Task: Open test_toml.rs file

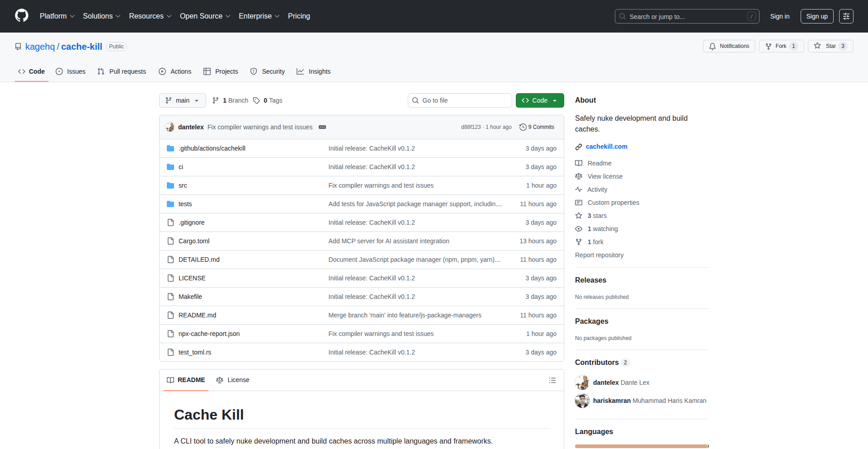Action: pos(194,352)
